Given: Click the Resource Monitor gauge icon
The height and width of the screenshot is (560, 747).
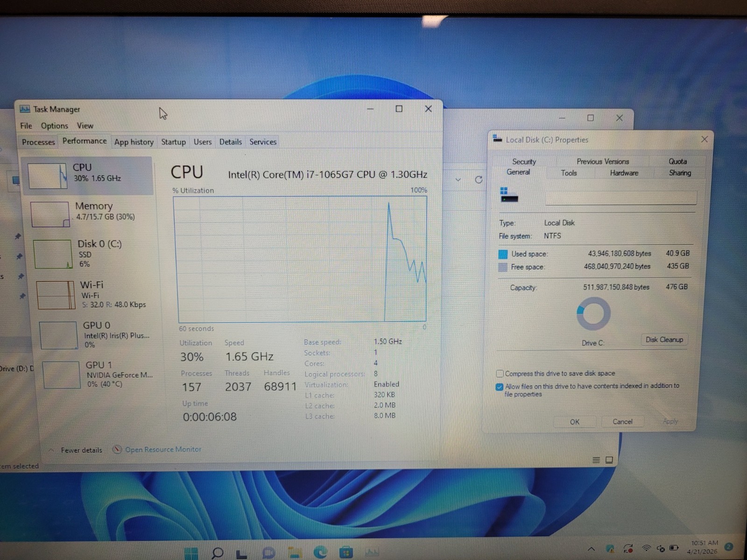Looking at the screenshot, I should coord(117,449).
